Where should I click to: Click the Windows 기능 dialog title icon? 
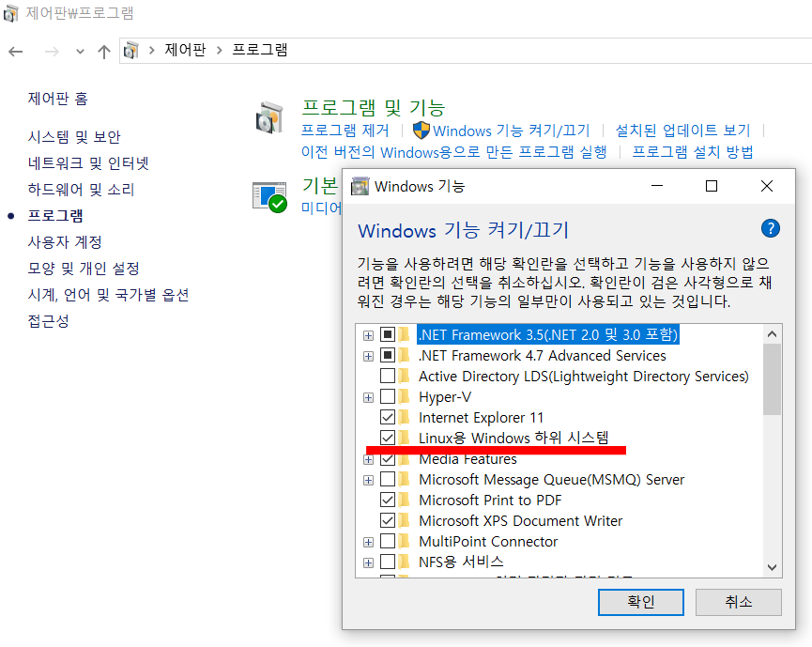[360, 186]
